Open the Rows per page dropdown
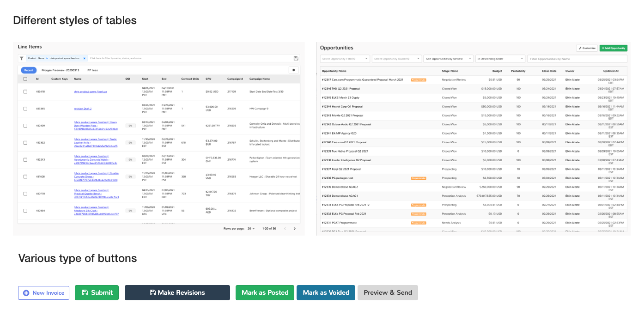Image resolution: width=644 pixels, height=322 pixels. (x=251, y=229)
